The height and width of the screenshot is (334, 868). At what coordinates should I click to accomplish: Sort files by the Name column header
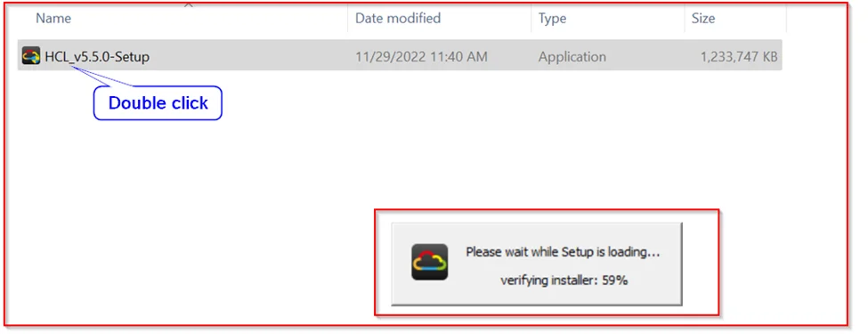(53, 19)
